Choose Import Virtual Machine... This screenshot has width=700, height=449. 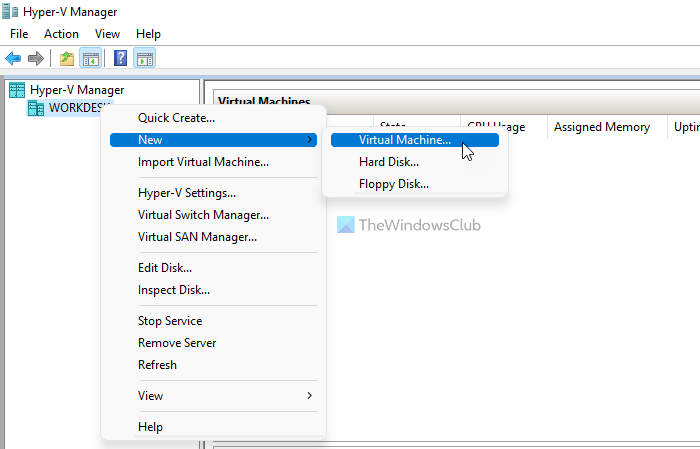point(213,162)
